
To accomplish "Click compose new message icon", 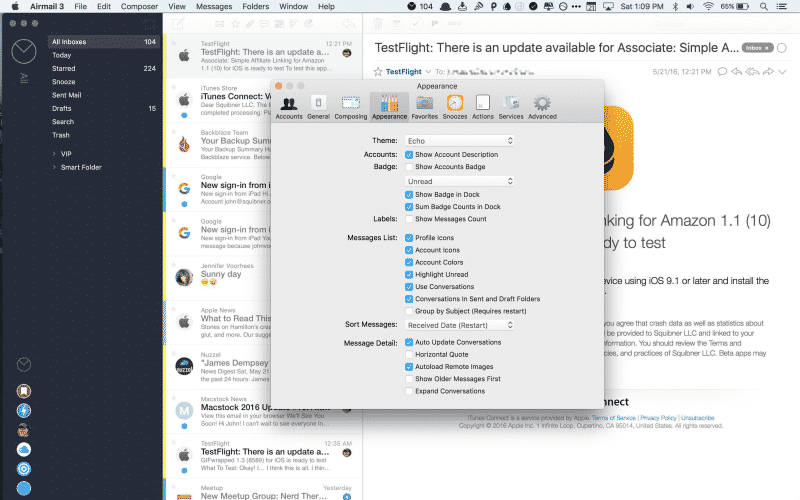I will 178,23.
